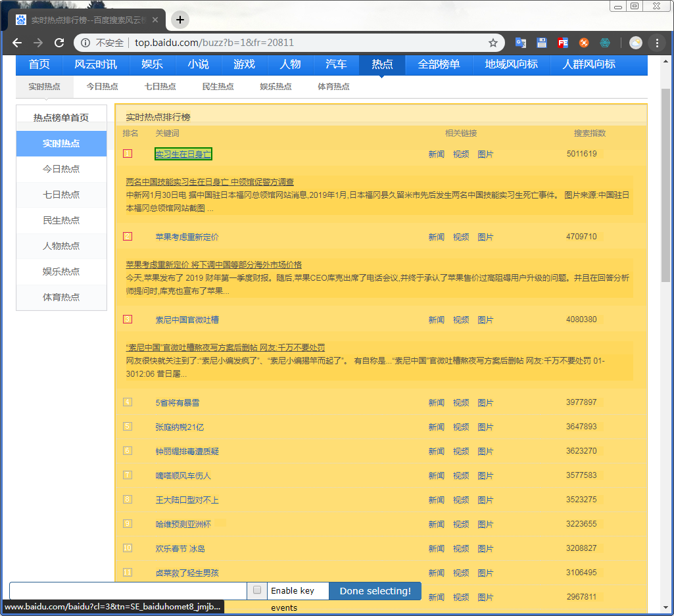Open the keyword 苹果考虑重新定价
The height and width of the screenshot is (616, 674).
[x=187, y=237]
